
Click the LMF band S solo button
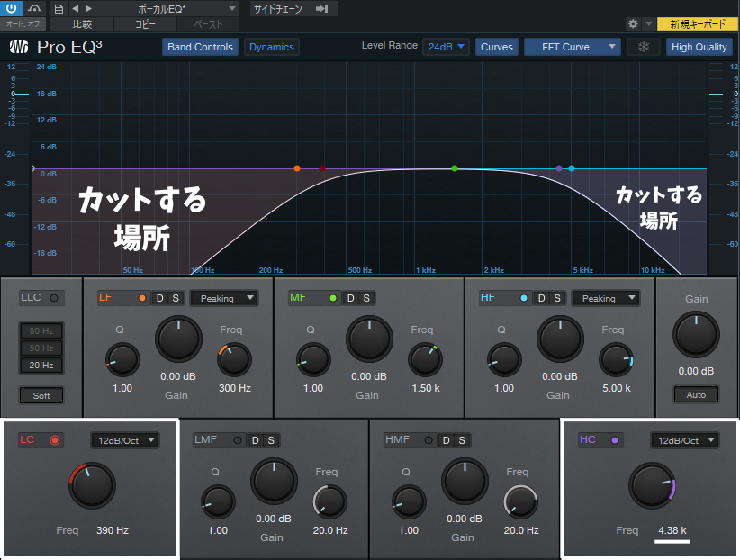(x=271, y=440)
